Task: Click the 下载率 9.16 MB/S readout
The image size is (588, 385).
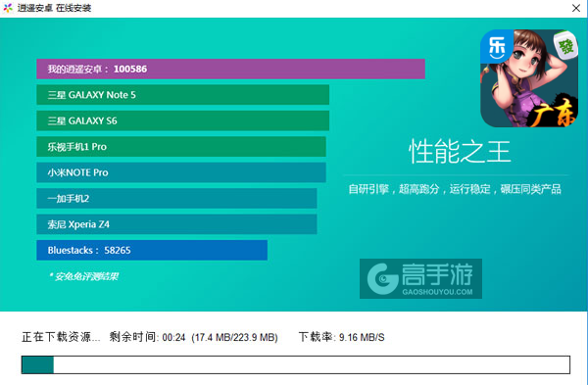Action: pos(341,337)
